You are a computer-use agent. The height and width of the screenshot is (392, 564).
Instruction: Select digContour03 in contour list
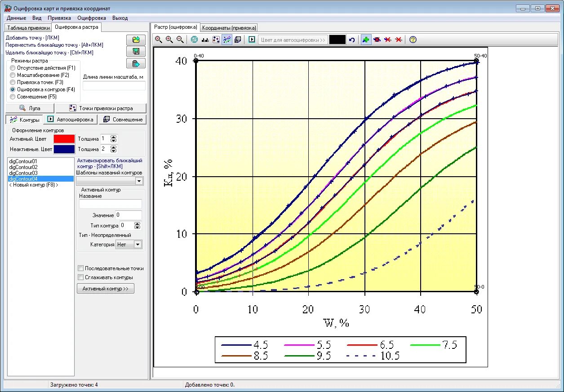click(40, 173)
